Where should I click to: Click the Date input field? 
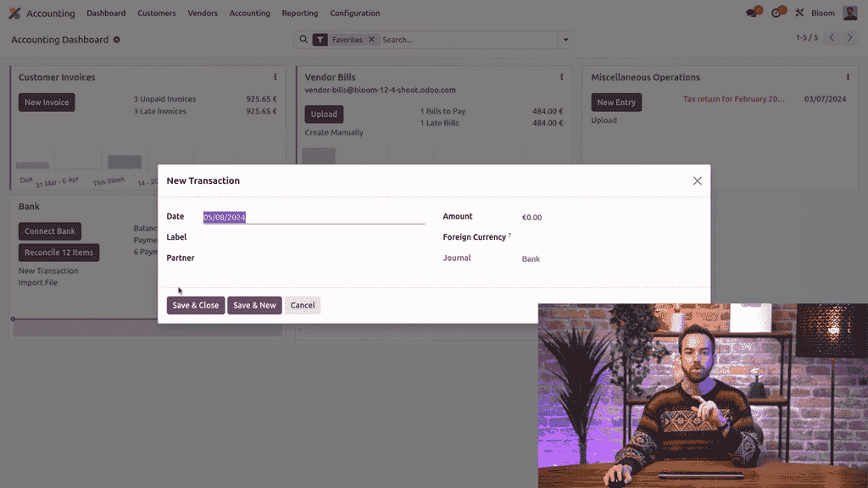coord(314,218)
